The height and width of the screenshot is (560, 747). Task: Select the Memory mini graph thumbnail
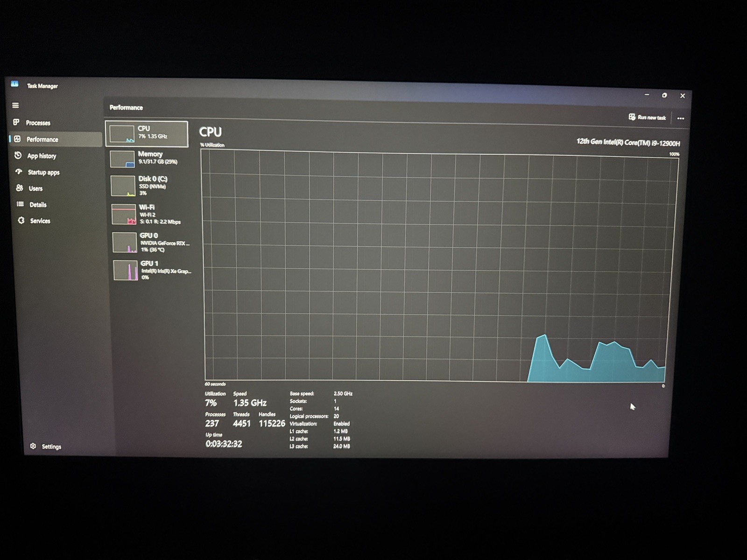[122, 159]
